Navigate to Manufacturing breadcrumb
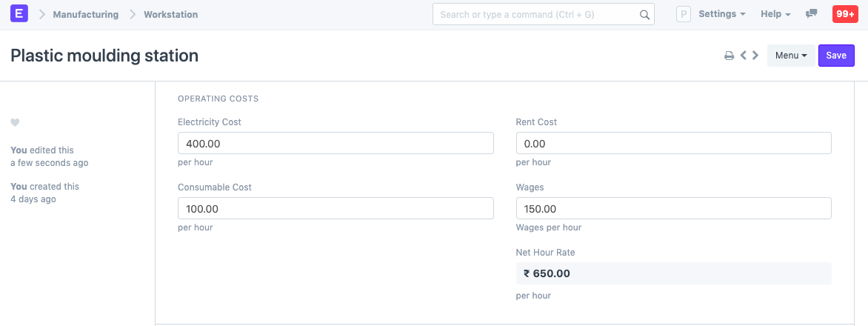 [86, 14]
